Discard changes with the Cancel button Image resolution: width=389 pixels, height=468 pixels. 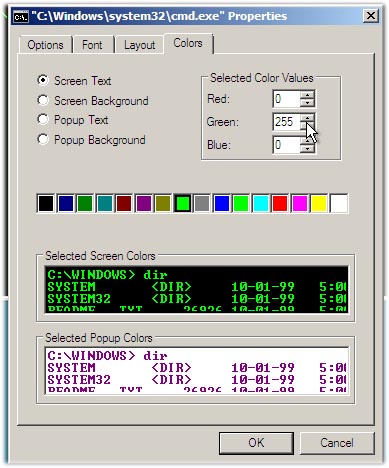(337, 443)
